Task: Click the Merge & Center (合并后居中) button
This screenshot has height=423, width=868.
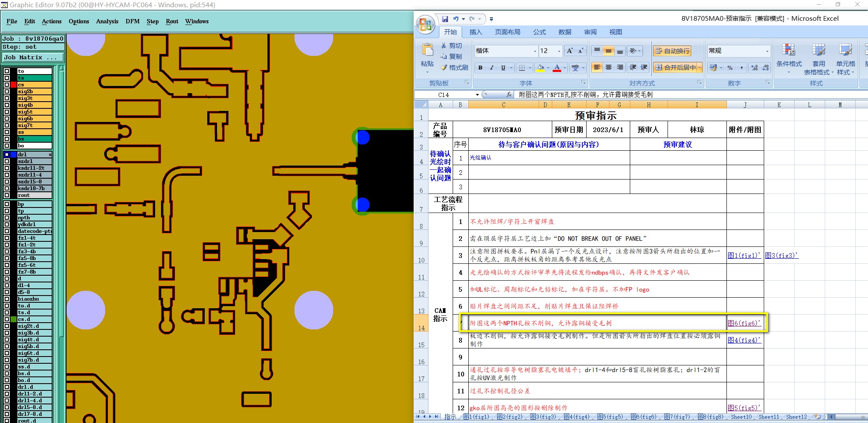Action: [x=675, y=67]
